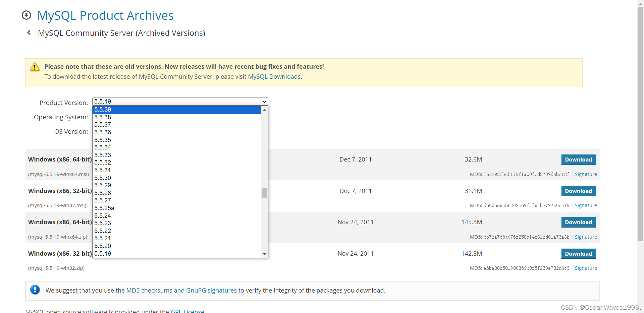The height and width of the screenshot is (313, 644).
Task: Pick version 5.5.35
Action: [177, 140]
